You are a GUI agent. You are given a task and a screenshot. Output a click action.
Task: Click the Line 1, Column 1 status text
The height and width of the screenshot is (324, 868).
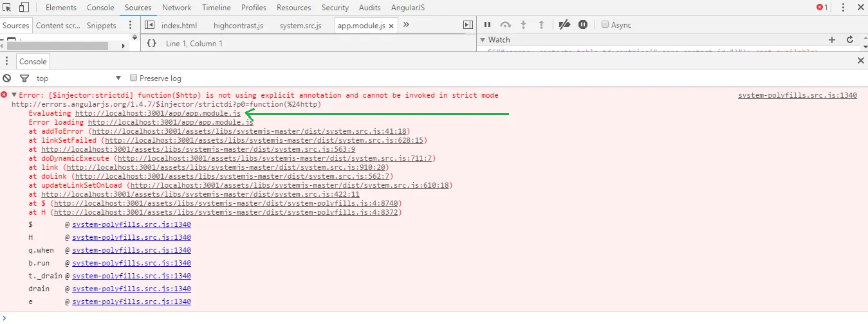tap(194, 43)
